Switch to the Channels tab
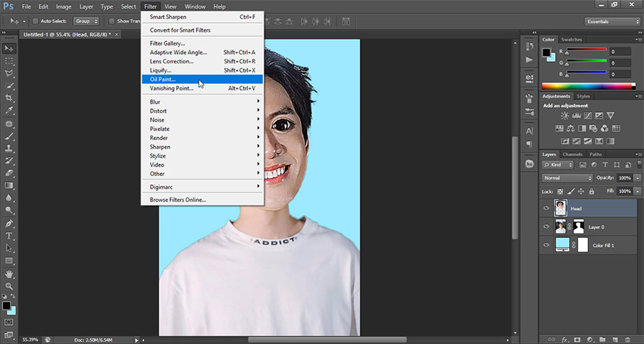Viewport: 644px width, 344px height. [573, 154]
